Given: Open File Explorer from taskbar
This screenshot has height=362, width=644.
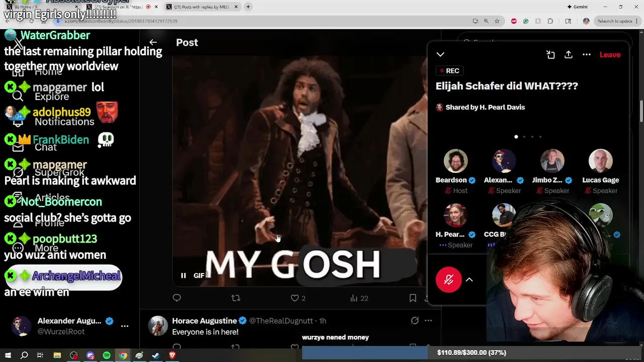Looking at the screenshot, I should click(57, 355).
